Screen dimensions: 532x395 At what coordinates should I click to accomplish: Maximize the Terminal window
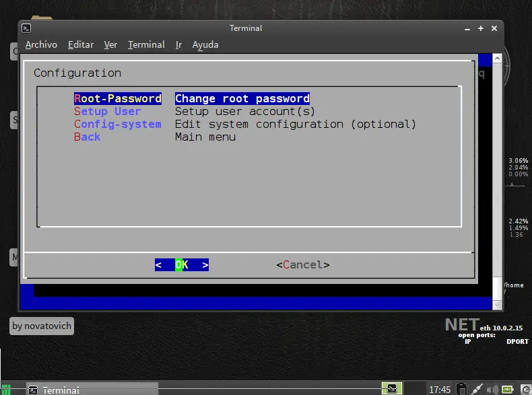click(x=481, y=28)
